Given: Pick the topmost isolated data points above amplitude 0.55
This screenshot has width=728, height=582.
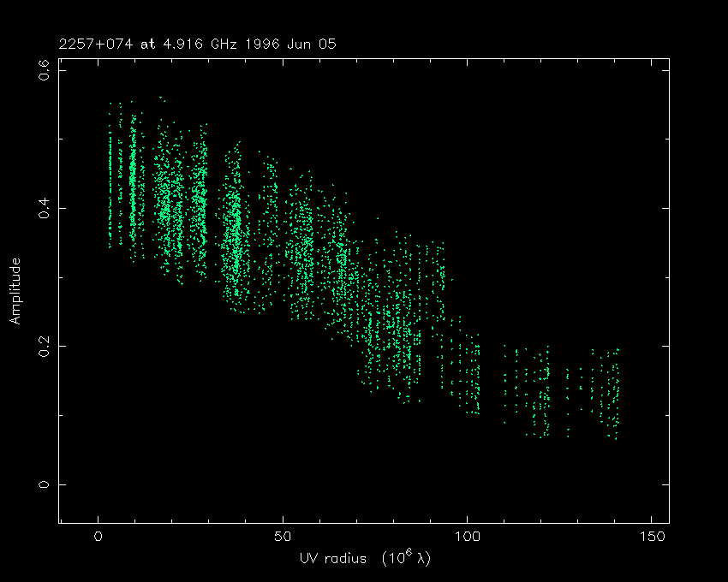Looking at the screenshot, I should 162,99.
